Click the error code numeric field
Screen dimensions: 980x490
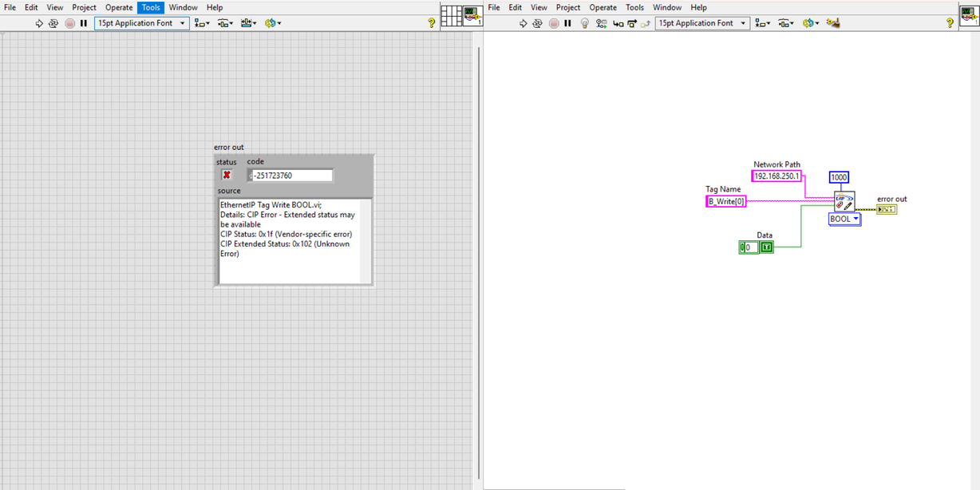pyautogui.click(x=292, y=176)
